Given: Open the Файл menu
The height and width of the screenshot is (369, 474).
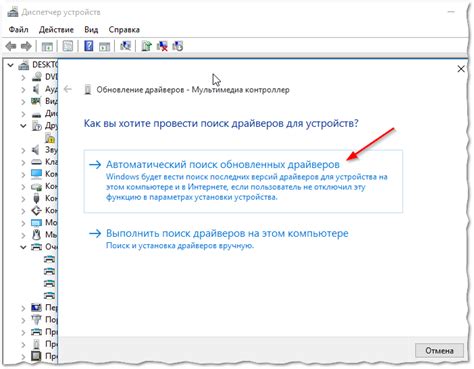Looking at the screenshot, I should 18,30.
